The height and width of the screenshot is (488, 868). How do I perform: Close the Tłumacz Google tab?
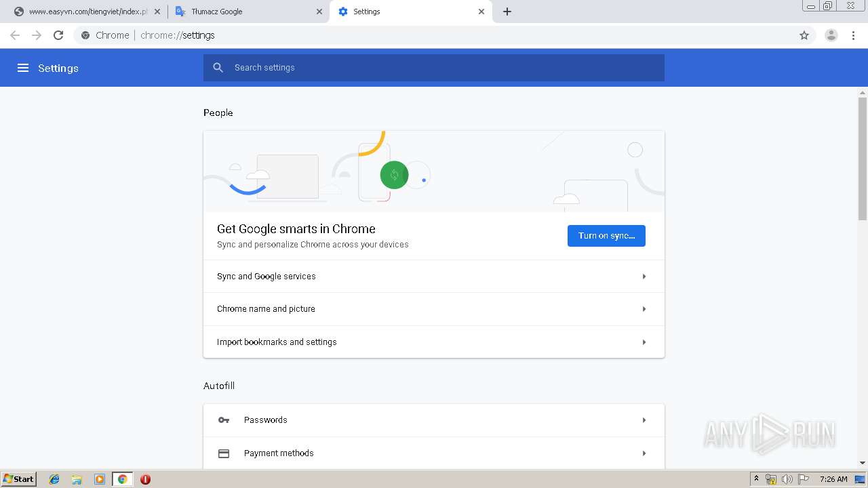tap(319, 12)
